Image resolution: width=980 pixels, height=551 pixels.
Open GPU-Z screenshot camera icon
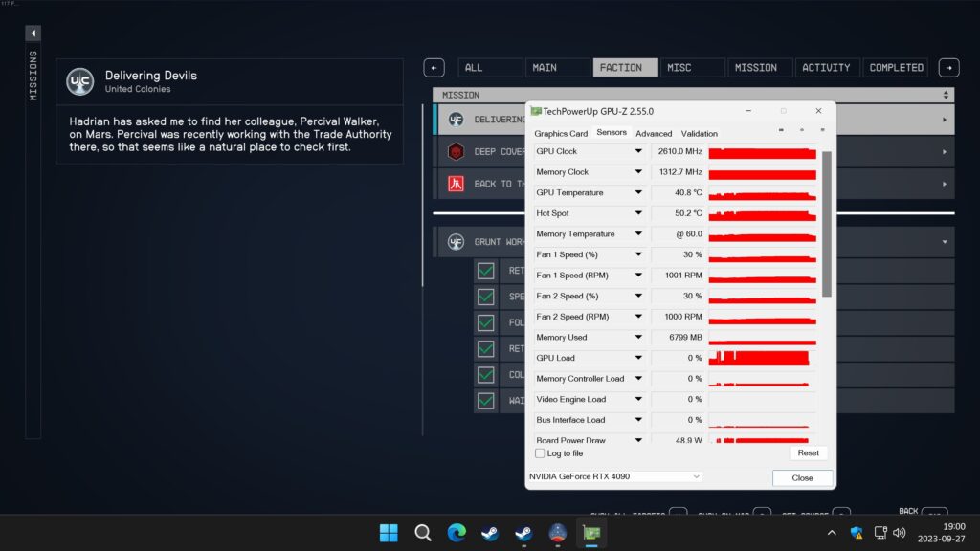[781, 130]
